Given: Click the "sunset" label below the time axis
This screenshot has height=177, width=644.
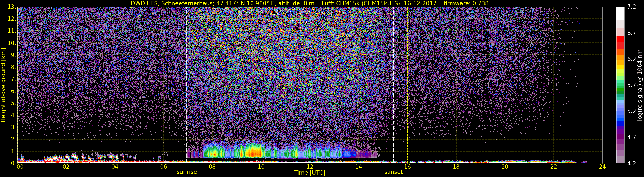Looking at the screenshot, I should (393, 172).
